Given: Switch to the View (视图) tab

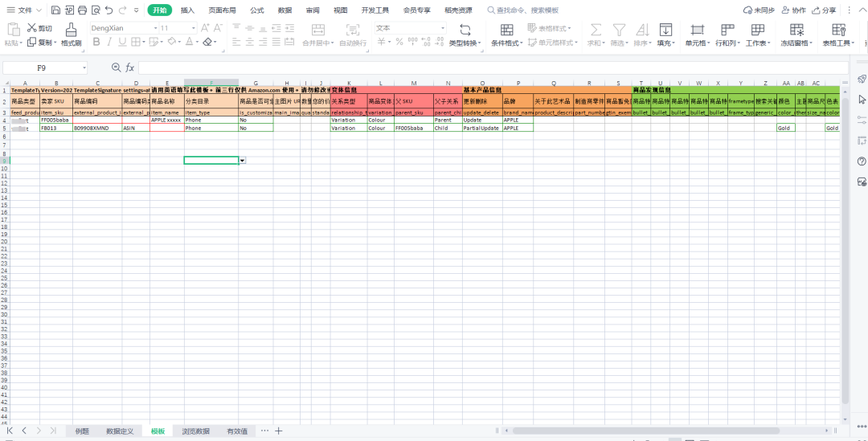Looking at the screenshot, I should tap(341, 10).
